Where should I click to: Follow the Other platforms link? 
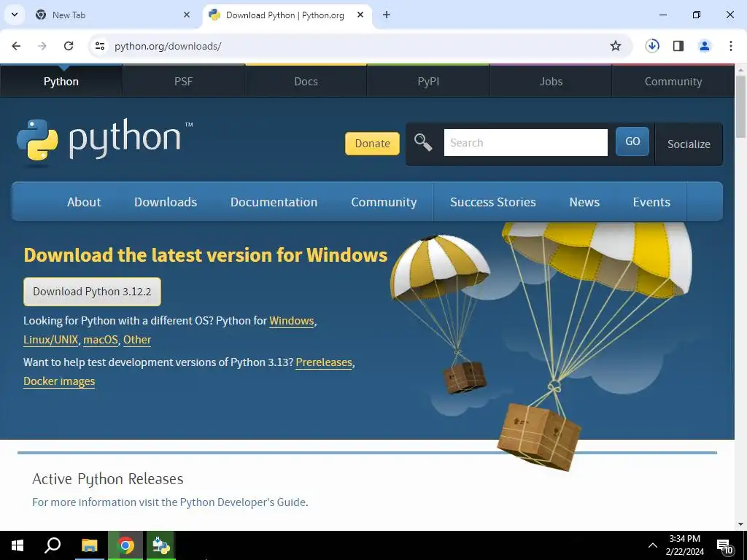coord(137,340)
